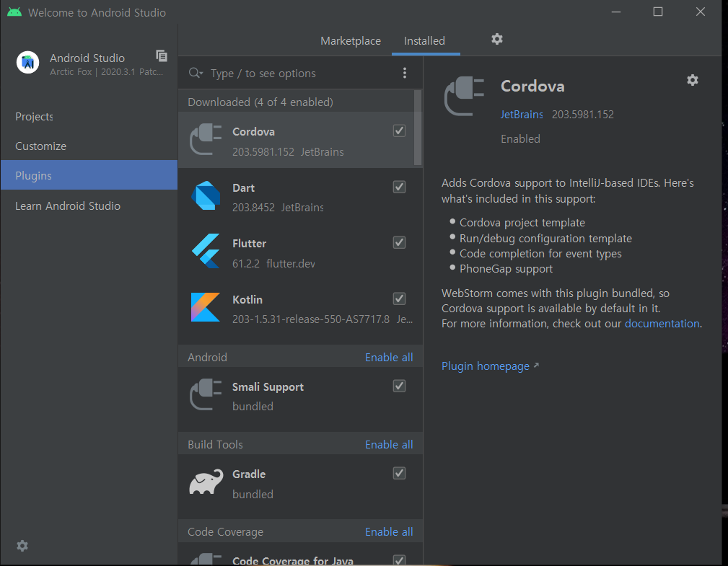Click the Gradle elephant icon
This screenshot has width=728, height=566.
pyautogui.click(x=206, y=482)
